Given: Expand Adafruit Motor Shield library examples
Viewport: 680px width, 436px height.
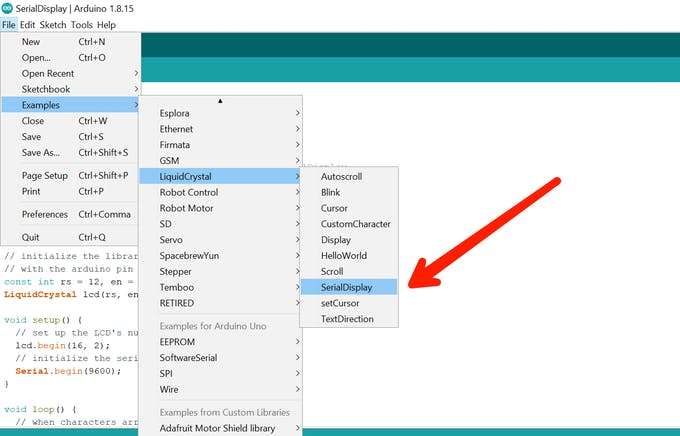Looking at the screenshot, I should [220, 428].
